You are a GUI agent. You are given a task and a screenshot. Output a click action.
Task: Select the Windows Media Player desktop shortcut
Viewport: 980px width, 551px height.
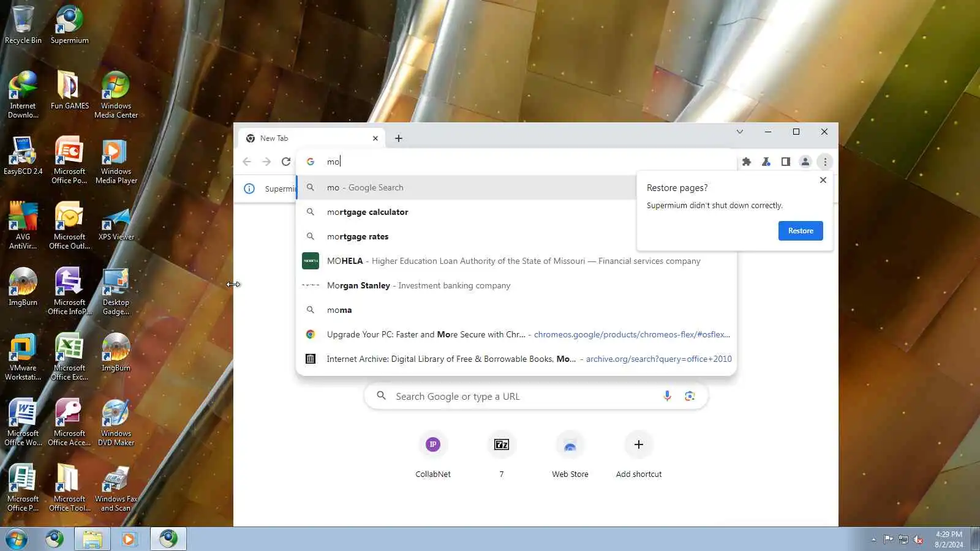click(116, 160)
